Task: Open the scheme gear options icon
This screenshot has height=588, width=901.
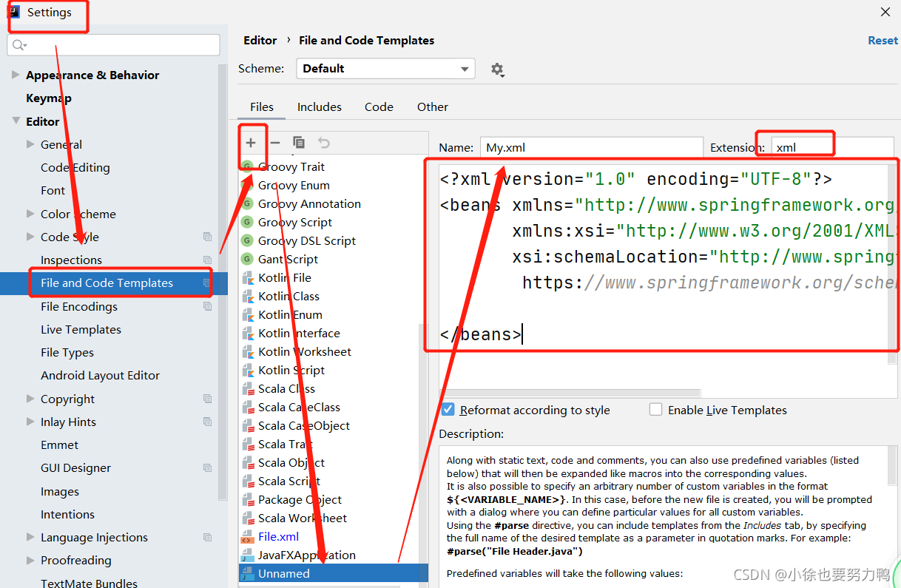Action: point(498,70)
